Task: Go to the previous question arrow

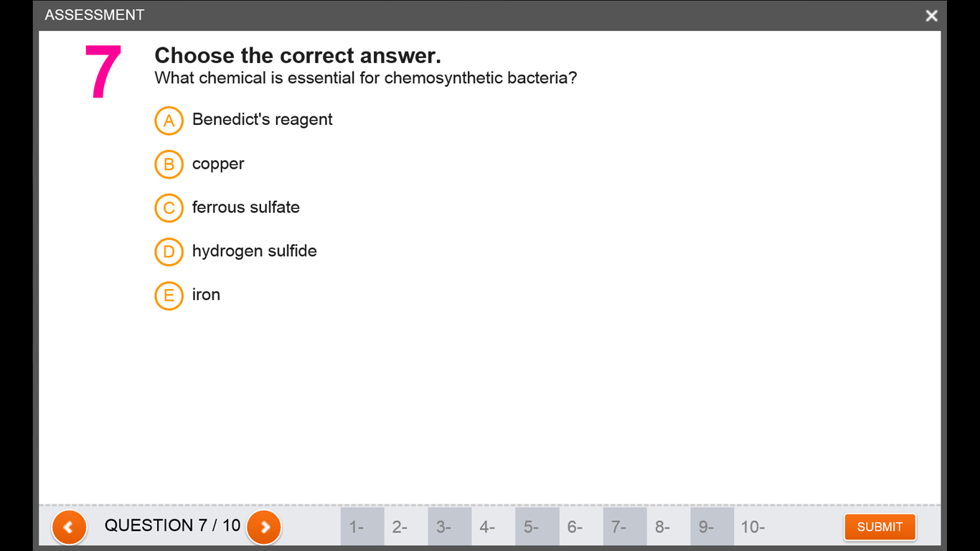Action: pyautogui.click(x=69, y=527)
